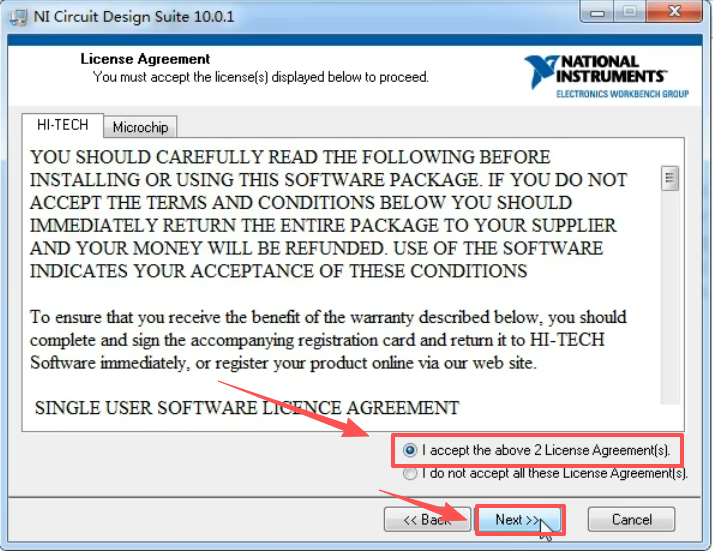
Task: Open the HI-TECH license tab
Action: click(x=63, y=125)
